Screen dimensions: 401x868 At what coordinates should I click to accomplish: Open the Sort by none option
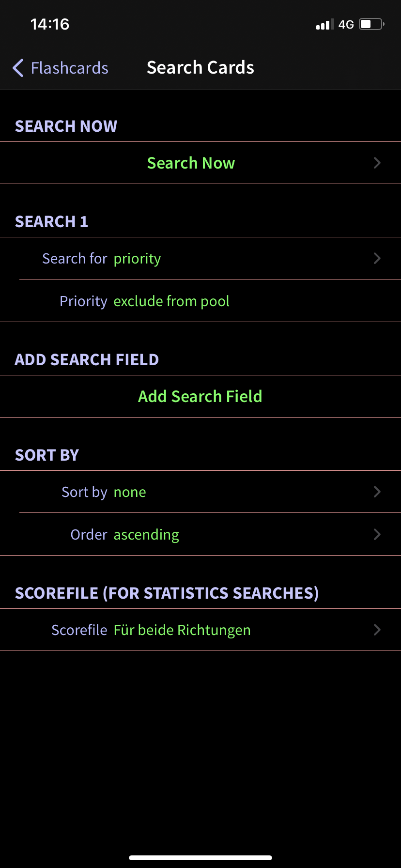pyautogui.click(x=200, y=492)
